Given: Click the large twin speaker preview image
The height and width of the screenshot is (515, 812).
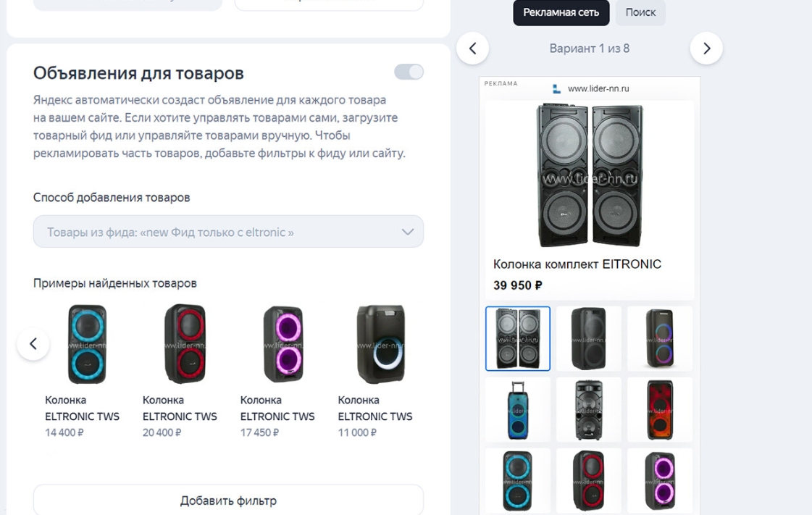Looking at the screenshot, I should [x=590, y=175].
